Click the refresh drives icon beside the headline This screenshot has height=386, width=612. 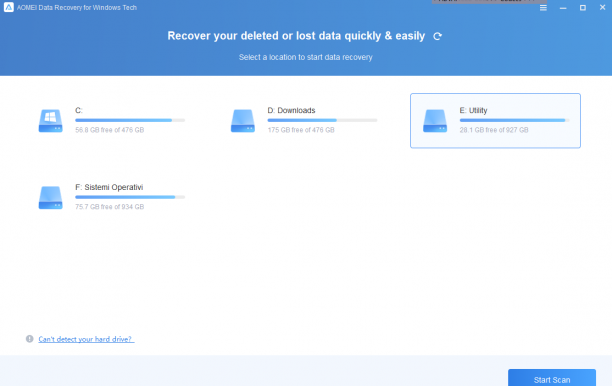tap(437, 36)
